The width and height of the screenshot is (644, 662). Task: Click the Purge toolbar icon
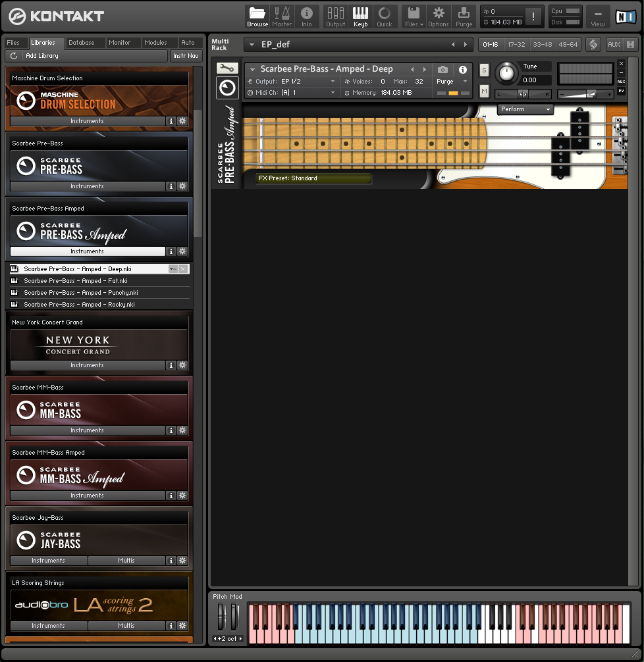464,16
